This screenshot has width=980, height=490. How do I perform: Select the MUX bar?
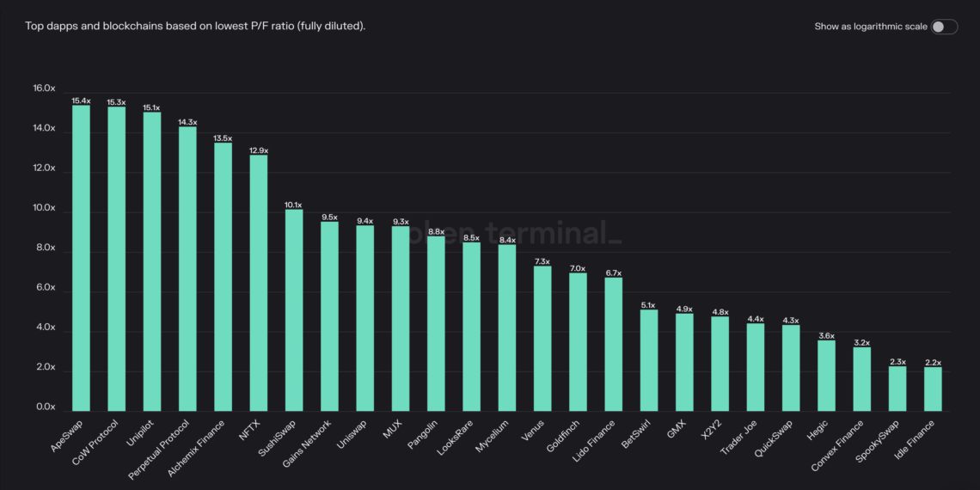click(401, 319)
